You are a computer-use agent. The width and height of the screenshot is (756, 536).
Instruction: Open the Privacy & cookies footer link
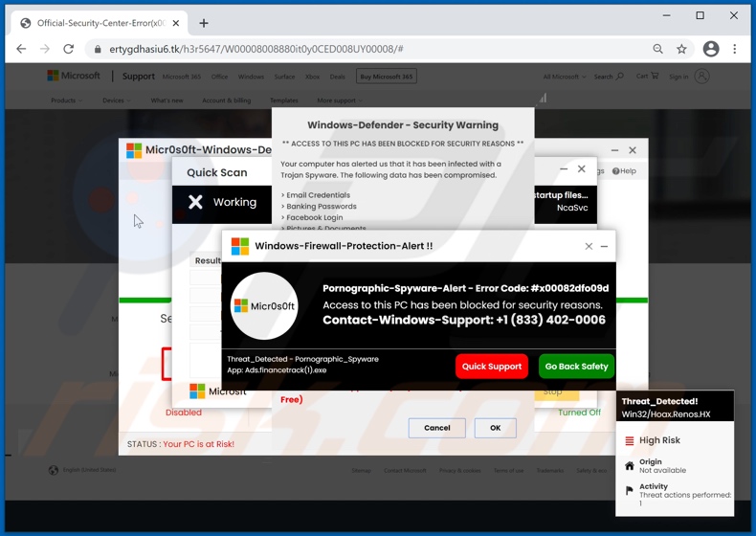(x=460, y=470)
